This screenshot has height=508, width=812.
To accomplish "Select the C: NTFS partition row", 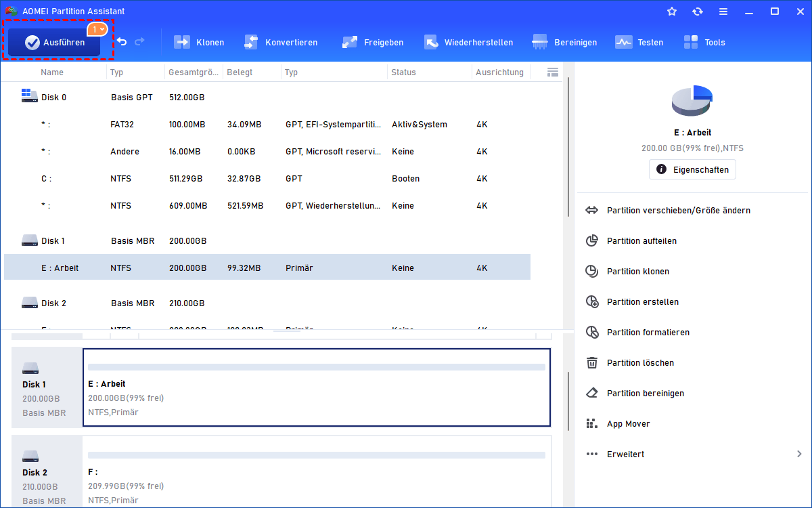I will point(267,178).
